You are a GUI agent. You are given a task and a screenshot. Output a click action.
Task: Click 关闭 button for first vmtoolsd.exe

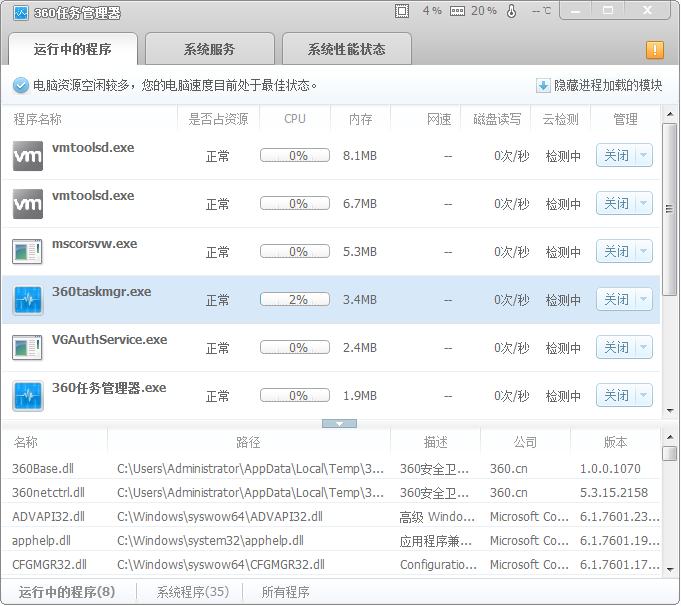click(x=616, y=155)
